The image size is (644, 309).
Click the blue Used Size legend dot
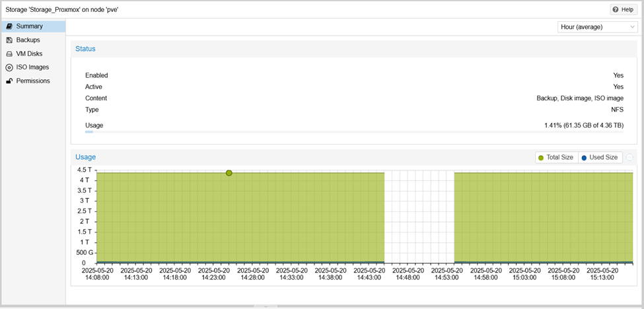584,158
